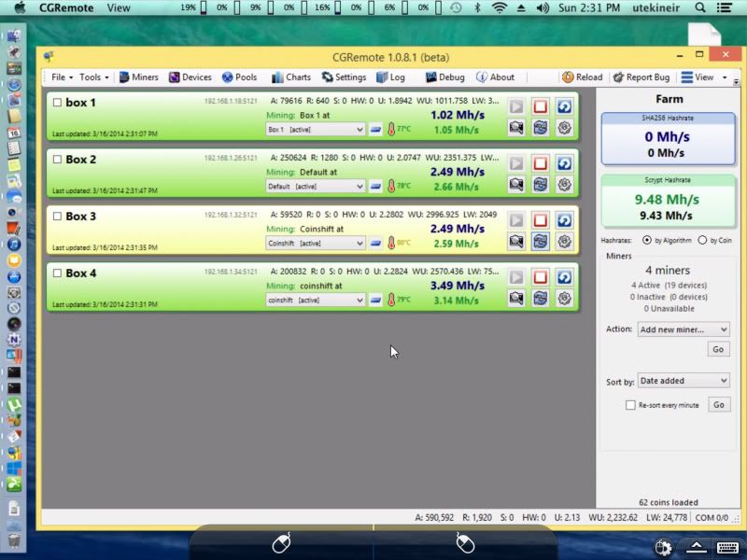This screenshot has width=747, height=560.
Task: Click the red stop button for box 1
Action: point(540,106)
